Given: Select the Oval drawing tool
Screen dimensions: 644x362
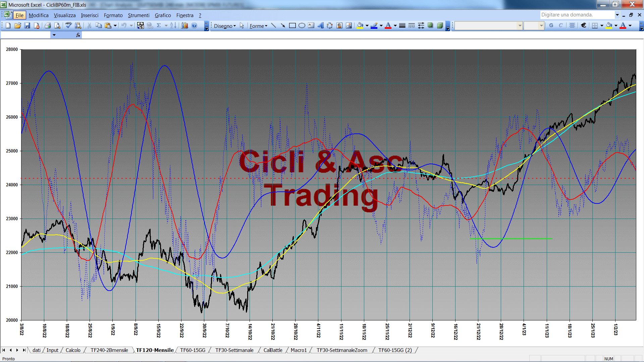Looking at the screenshot, I should pos(302,25).
